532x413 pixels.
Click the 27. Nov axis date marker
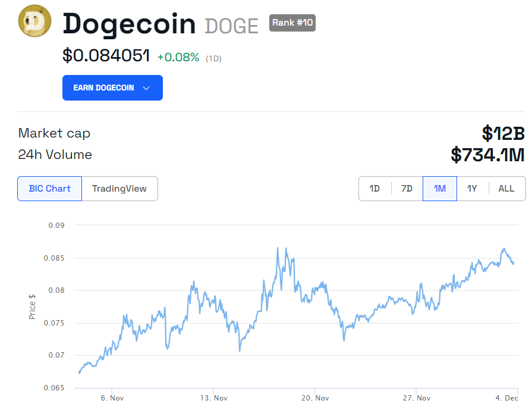(417, 398)
